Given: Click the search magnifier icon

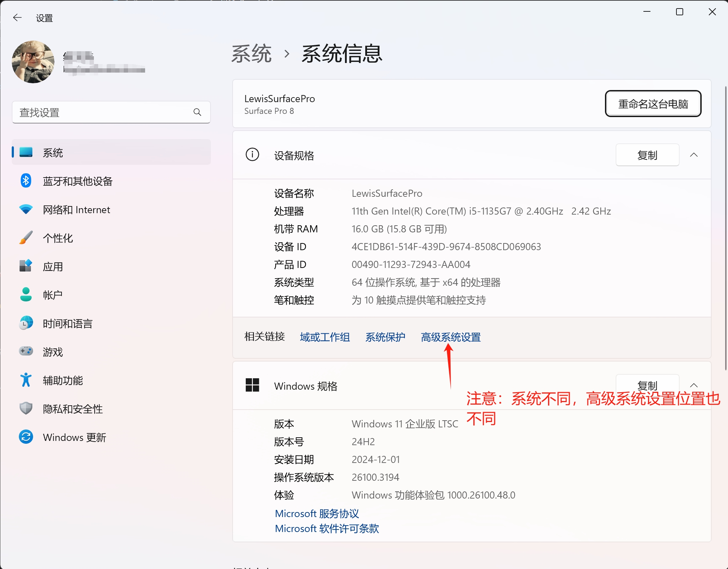Looking at the screenshot, I should 197,112.
